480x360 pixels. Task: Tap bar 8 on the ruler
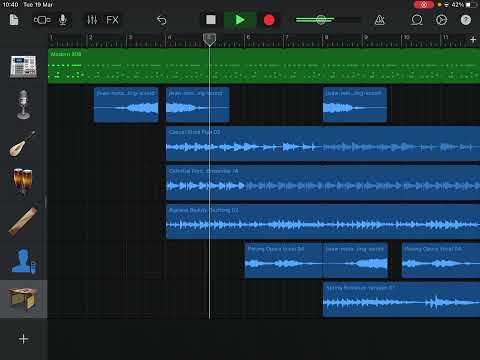click(x=326, y=37)
